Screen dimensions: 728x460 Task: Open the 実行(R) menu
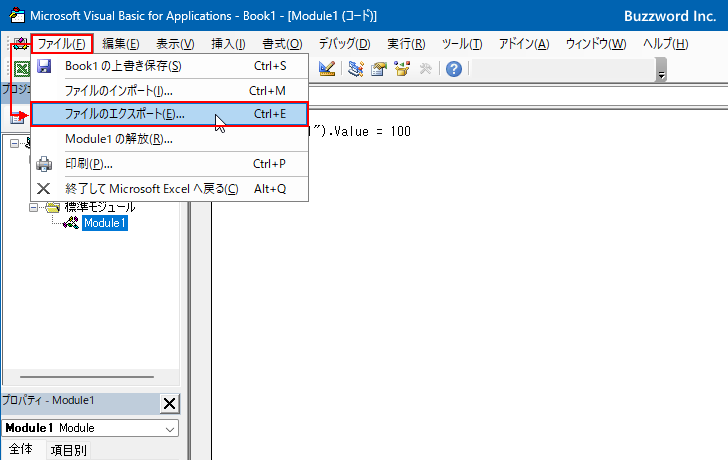[x=406, y=44]
